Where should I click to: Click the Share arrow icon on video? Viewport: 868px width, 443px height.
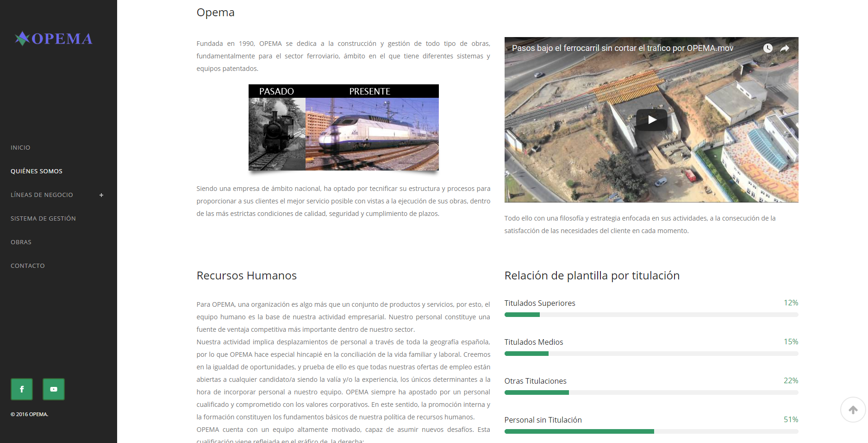(x=785, y=48)
